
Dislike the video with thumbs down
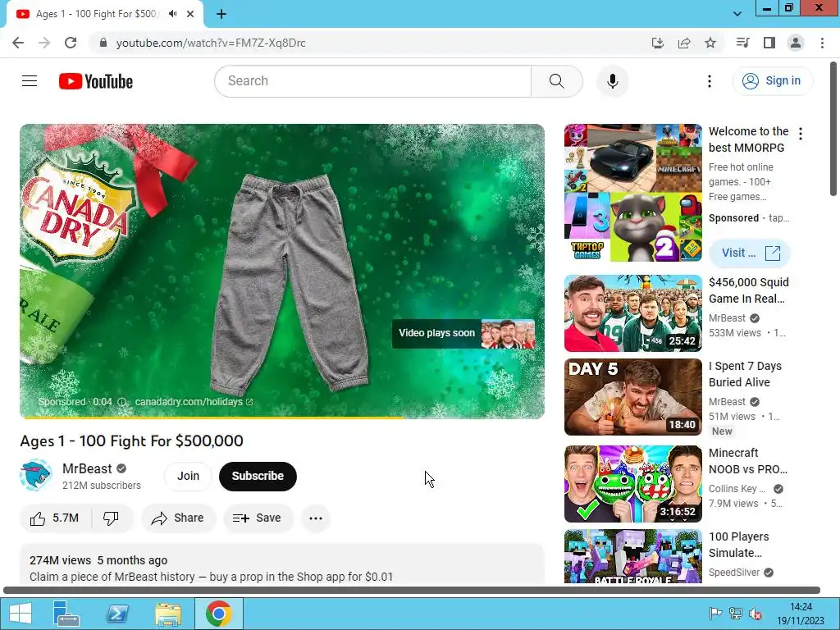pyautogui.click(x=112, y=518)
